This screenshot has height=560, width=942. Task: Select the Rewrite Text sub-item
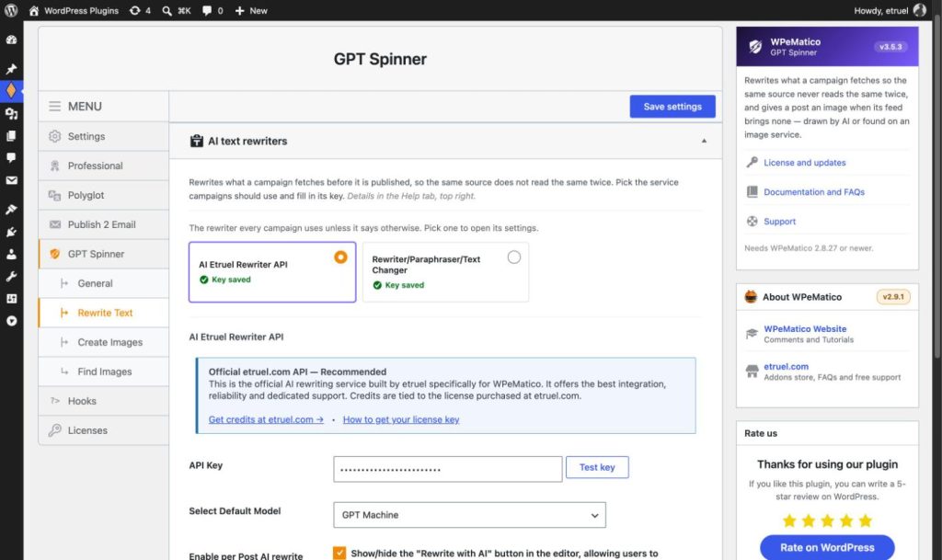click(103, 313)
